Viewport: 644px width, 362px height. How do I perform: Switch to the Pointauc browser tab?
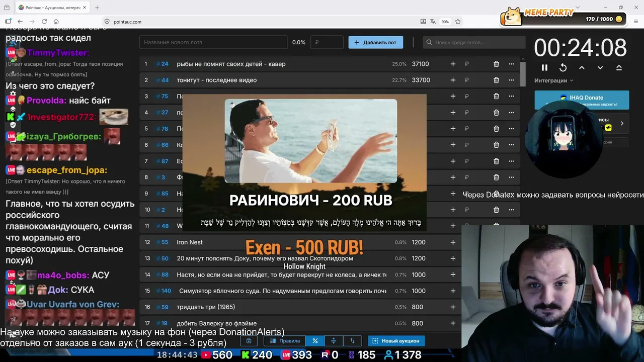pyautogui.click(x=53, y=8)
